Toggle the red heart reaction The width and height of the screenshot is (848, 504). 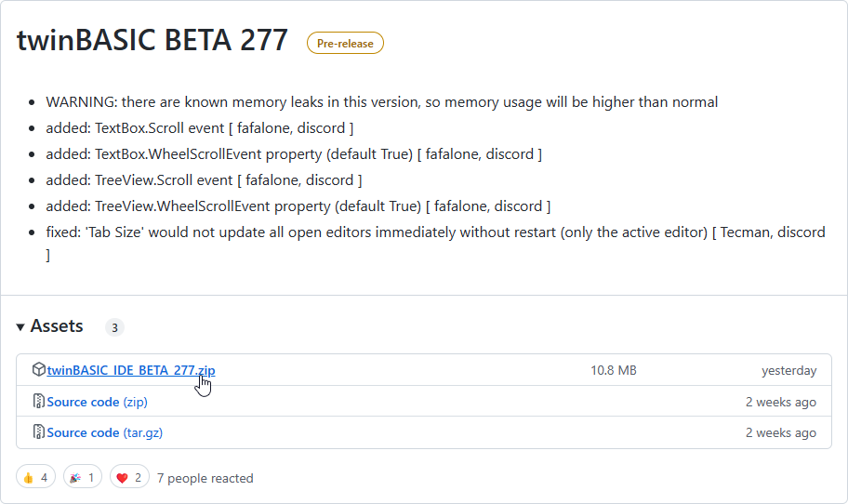[x=129, y=478]
